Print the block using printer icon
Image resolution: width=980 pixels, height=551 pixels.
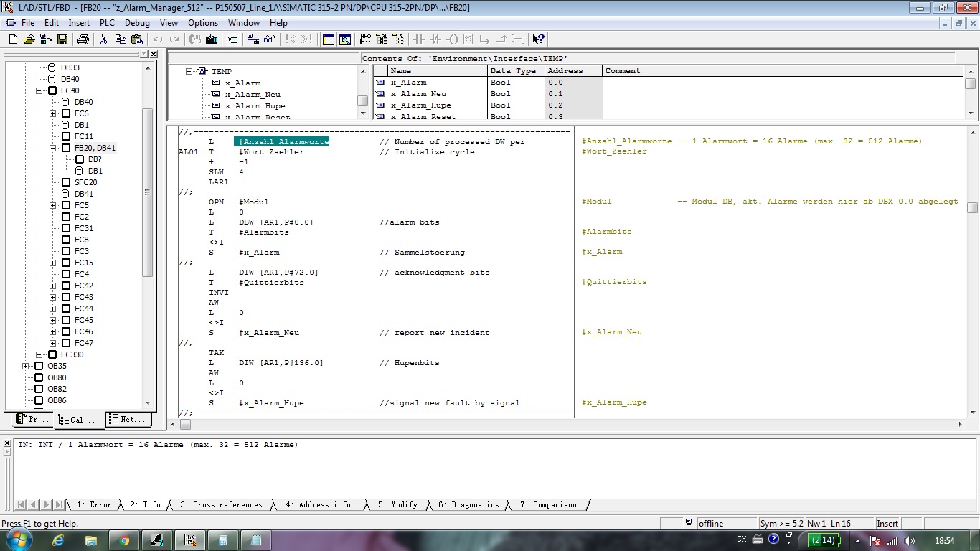[x=83, y=39]
